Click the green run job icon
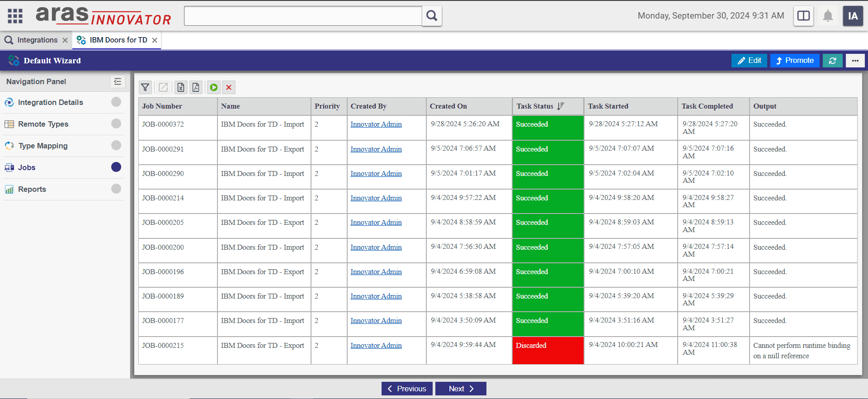The image size is (868, 399). pyautogui.click(x=214, y=87)
